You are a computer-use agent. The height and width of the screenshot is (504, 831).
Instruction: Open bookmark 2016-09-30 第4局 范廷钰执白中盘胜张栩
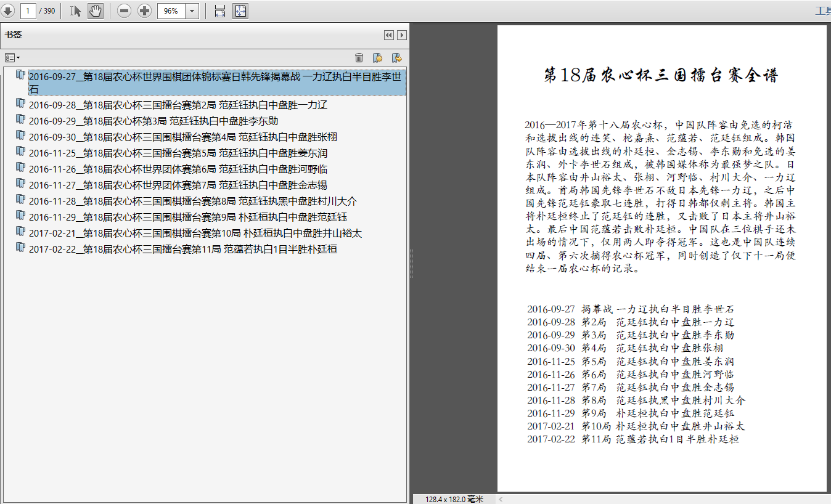183,137
